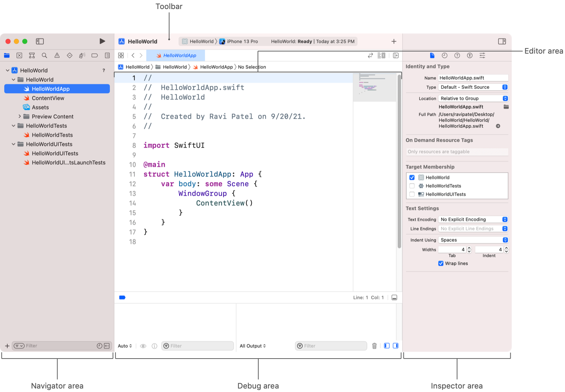Enable HelloWorldUITests target membership checkbox
Image resolution: width=565 pixels, height=392 pixels.
coord(412,194)
